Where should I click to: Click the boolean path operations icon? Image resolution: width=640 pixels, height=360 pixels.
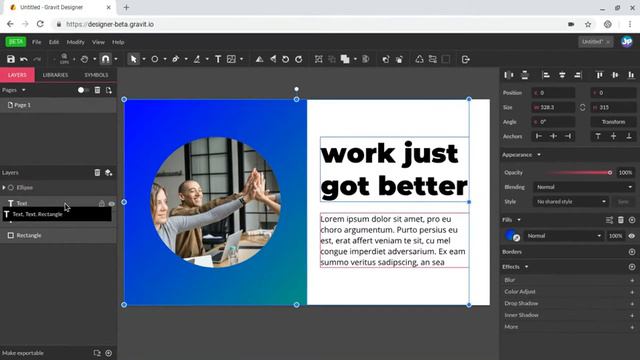[345, 59]
